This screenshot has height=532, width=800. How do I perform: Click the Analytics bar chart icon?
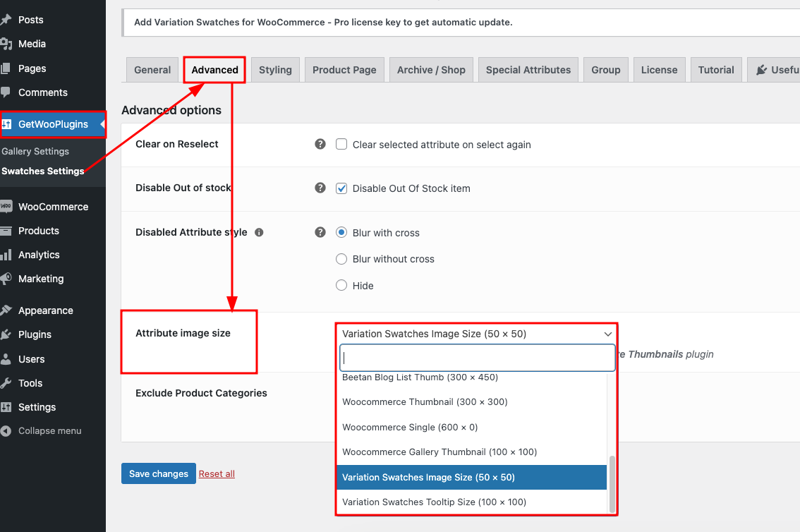[6, 255]
